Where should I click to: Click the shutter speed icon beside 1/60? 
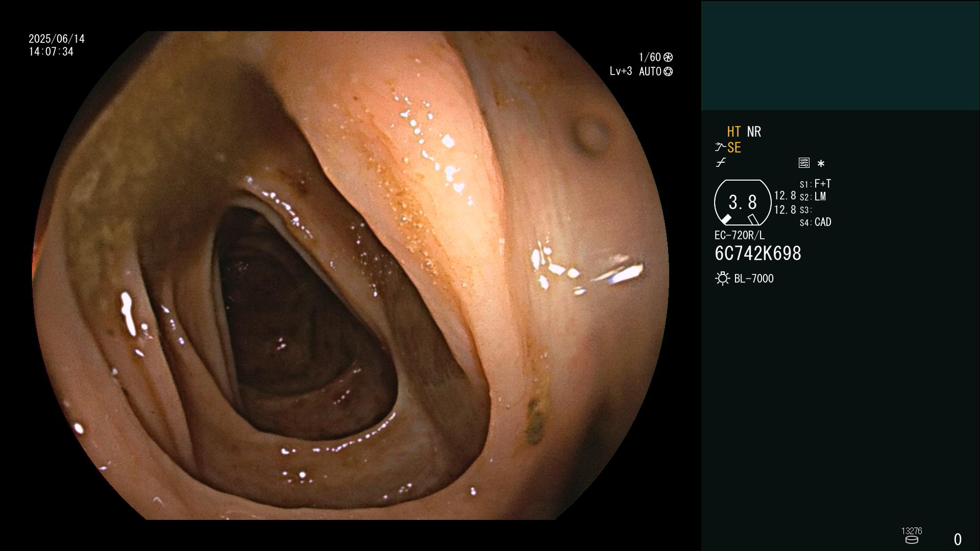coord(668,57)
